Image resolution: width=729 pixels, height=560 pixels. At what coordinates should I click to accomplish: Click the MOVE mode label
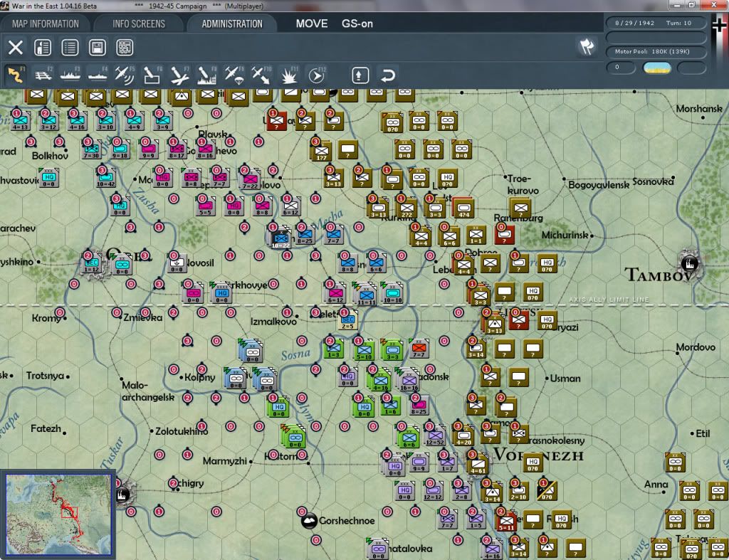click(312, 23)
